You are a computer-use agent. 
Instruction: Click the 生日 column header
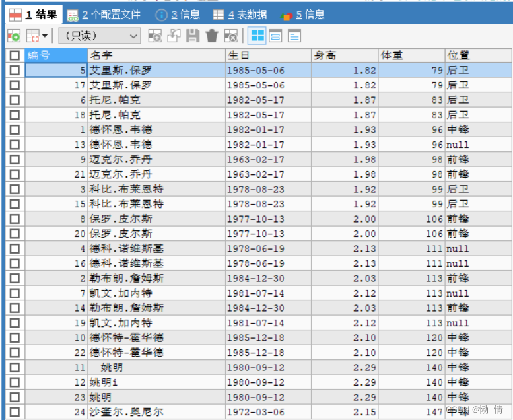click(x=267, y=55)
